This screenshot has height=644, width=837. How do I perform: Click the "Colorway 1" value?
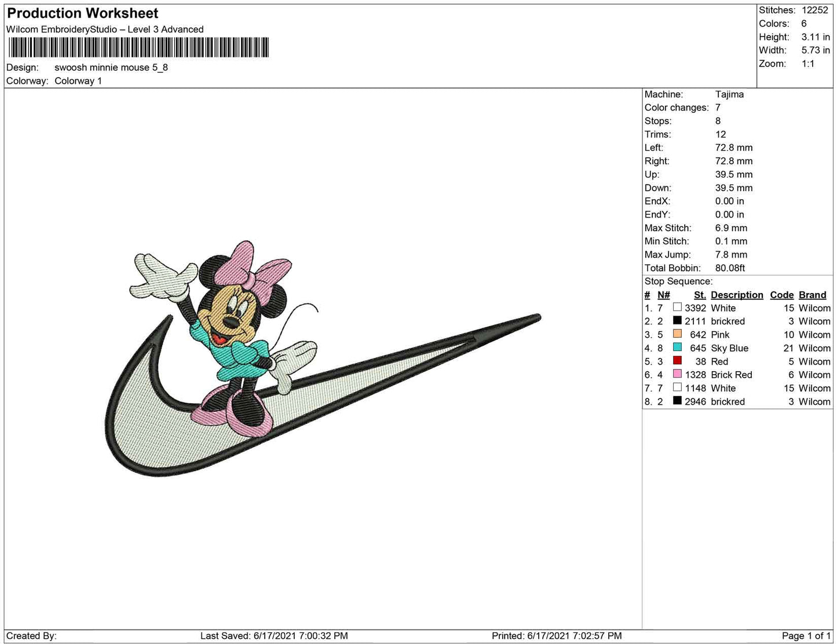(78, 80)
